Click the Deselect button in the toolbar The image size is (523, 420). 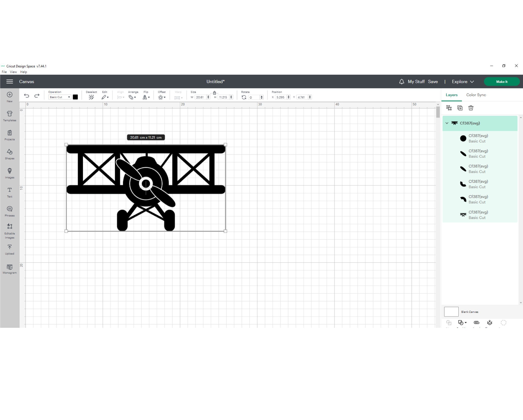92,97
